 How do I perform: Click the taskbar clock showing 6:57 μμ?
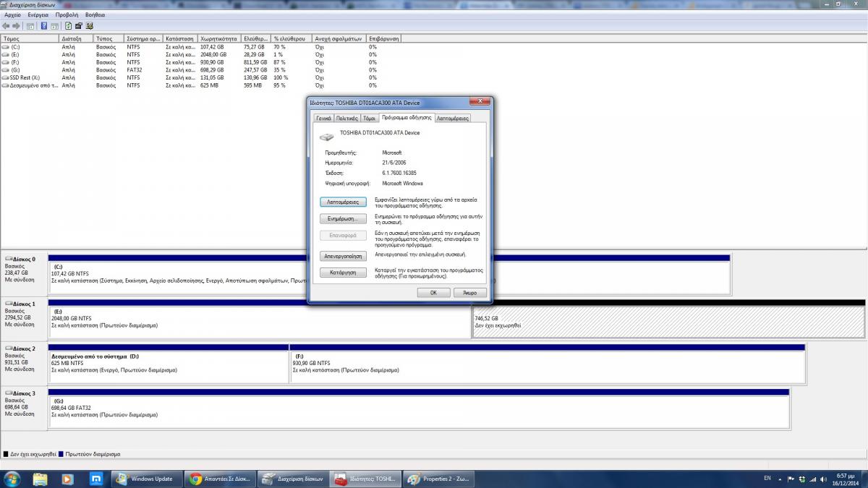click(845, 479)
